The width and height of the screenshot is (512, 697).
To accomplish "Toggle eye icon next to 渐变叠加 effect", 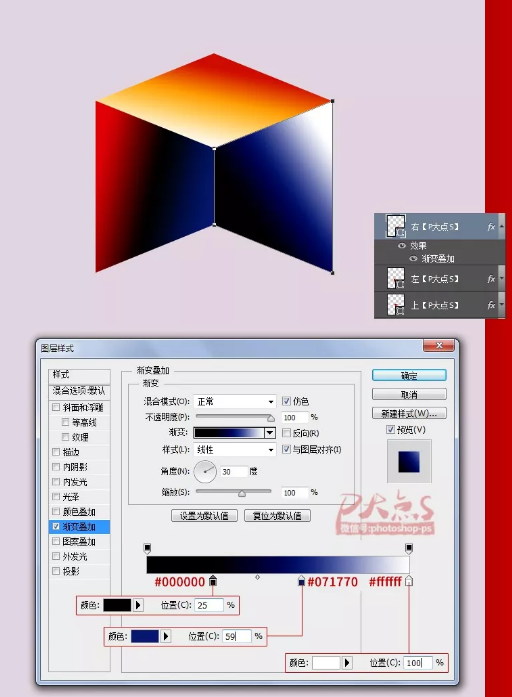I will pyautogui.click(x=413, y=258).
